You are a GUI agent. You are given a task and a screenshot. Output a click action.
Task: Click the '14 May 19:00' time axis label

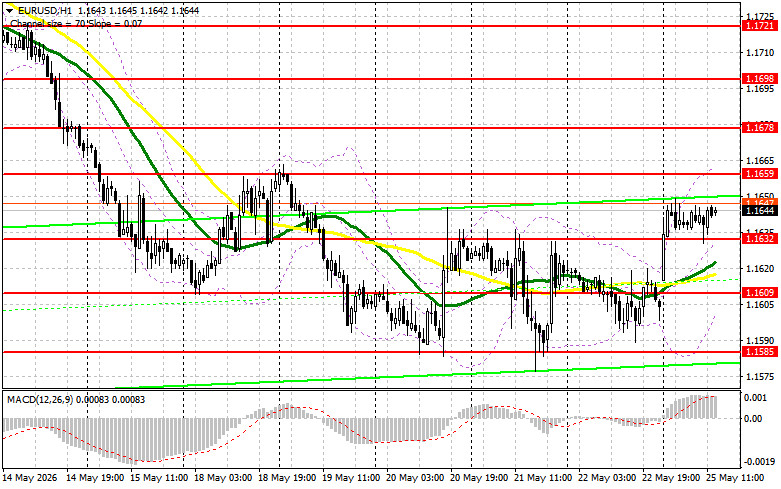pos(95,478)
